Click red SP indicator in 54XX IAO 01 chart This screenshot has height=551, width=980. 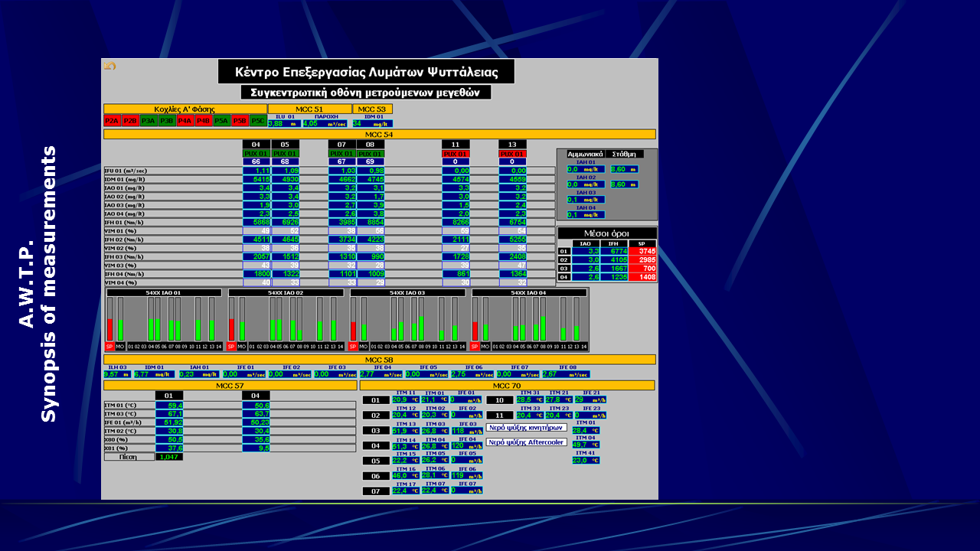coord(109,347)
